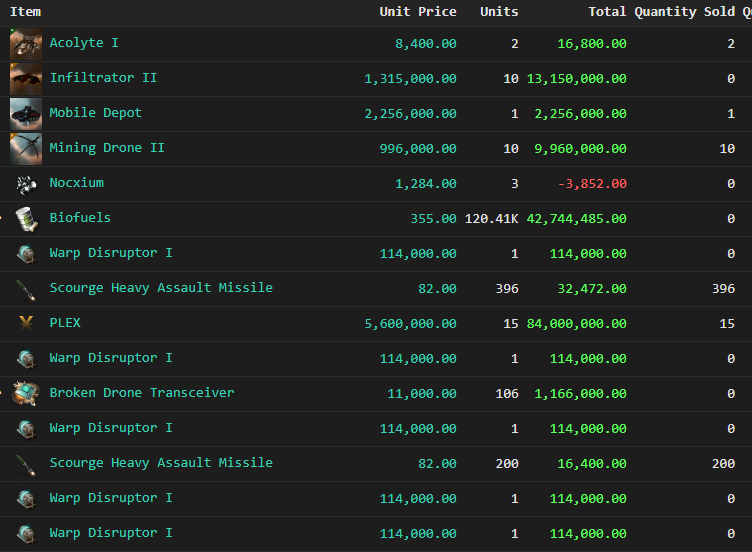
Task: Click the Acolyte I drone icon
Action: point(26,44)
